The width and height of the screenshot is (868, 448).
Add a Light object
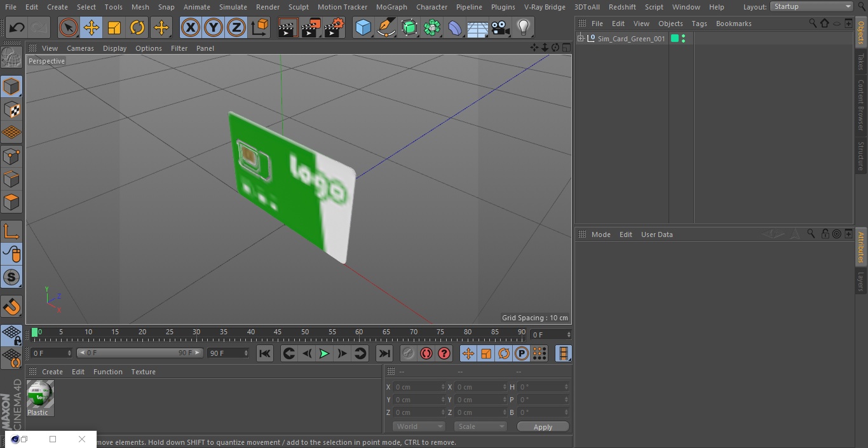(524, 28)
